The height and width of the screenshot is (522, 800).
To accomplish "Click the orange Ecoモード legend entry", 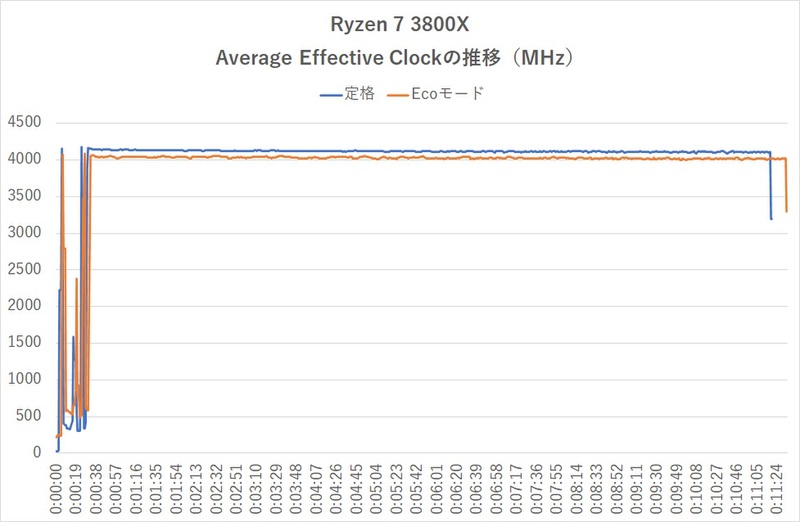I will coord(435,94).
